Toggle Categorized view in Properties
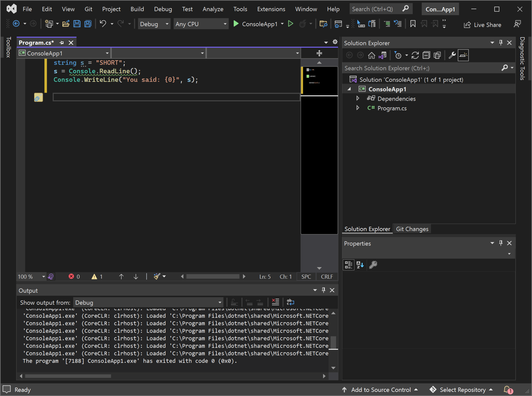Screen dimensions: 532x396 pyautogui.click(x=349, y=265)
